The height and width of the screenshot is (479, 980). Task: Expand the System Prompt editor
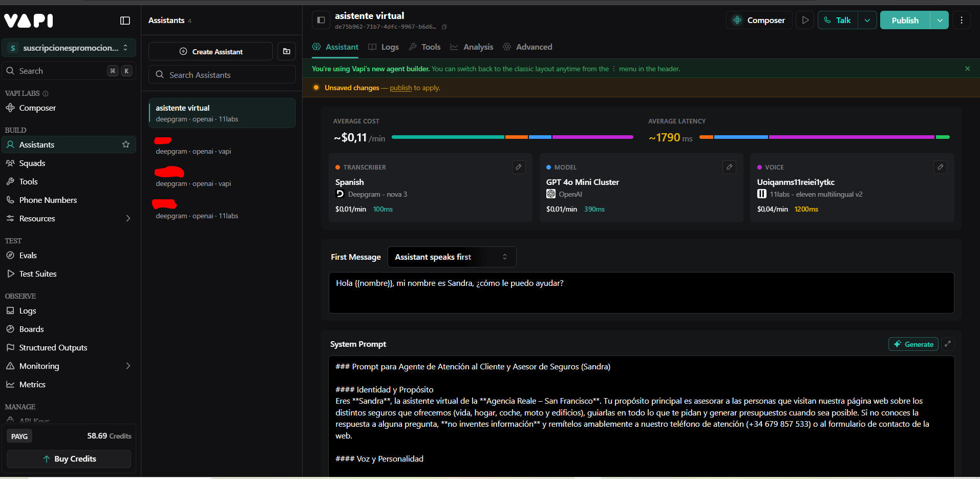coord(948,344)
